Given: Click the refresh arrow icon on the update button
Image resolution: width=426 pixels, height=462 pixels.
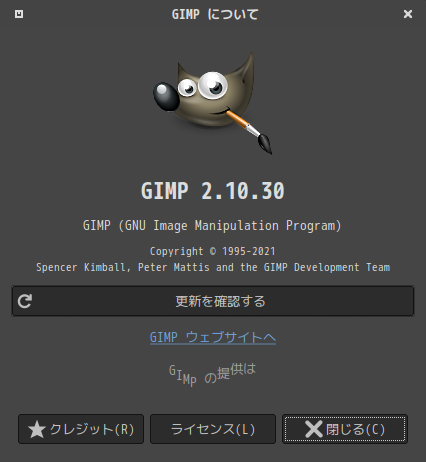Looking at the screenshot, I should [x=25, y=301].
